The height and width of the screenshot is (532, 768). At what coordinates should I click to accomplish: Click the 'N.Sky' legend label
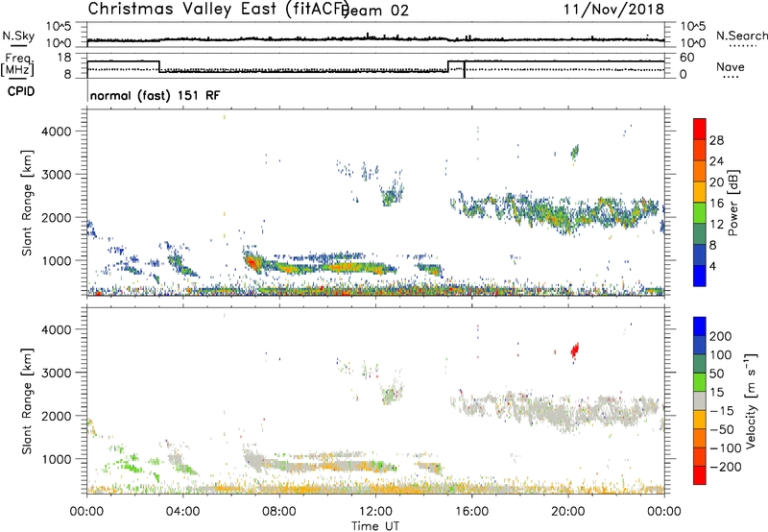tap(18, 36)
